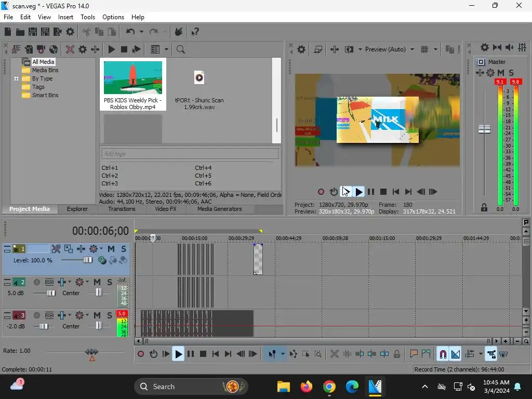Select PBS KIDS Weekly Pick Roblox Obby.mp4 thumbnail
532x399 pixels.
(x=132, y=84)
